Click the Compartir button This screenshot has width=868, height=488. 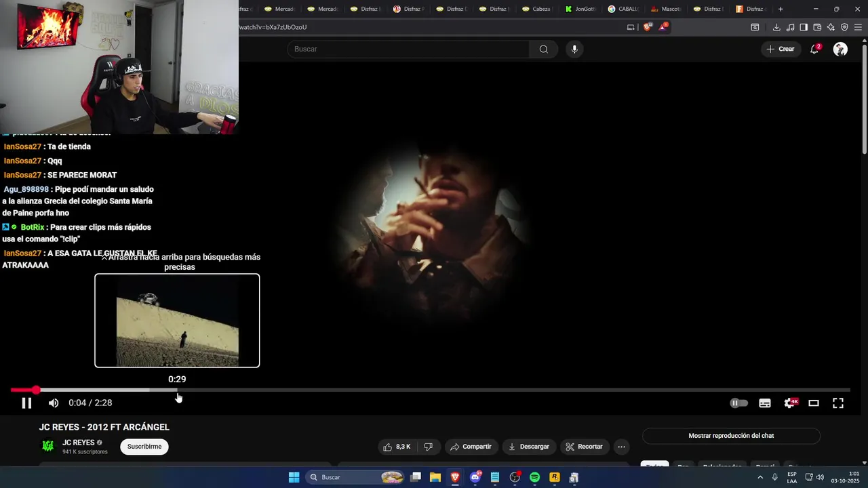[471, 447]
